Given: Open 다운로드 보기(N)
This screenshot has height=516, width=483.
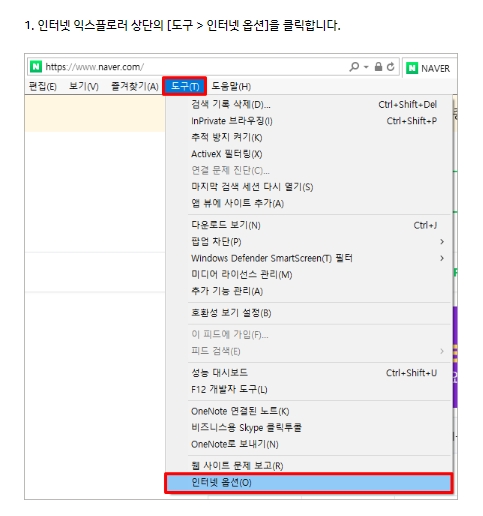Looking at the screenshot, I should click(309, 225).
